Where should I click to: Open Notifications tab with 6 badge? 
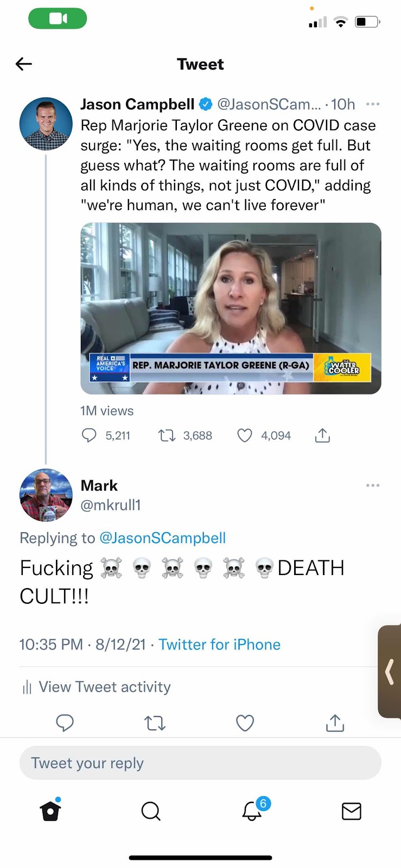coord(253,810)
